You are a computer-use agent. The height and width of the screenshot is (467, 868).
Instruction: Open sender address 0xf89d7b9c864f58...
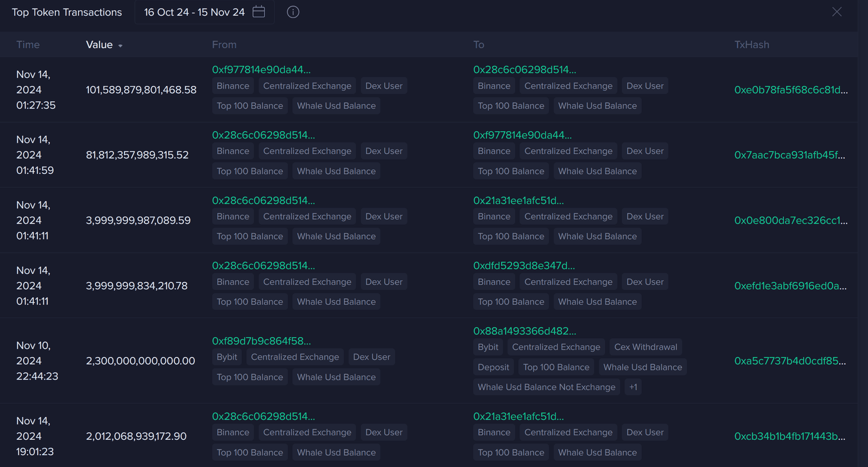pos(261,341)
